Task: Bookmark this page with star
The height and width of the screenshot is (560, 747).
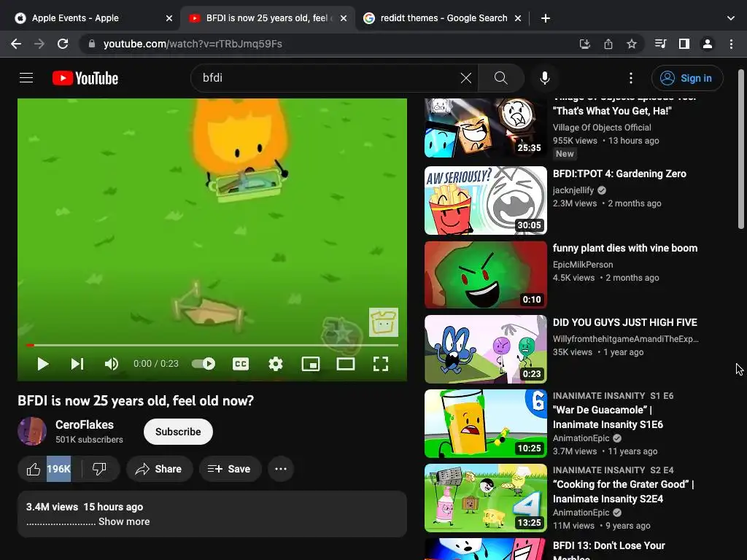Action: click(632, 44)
